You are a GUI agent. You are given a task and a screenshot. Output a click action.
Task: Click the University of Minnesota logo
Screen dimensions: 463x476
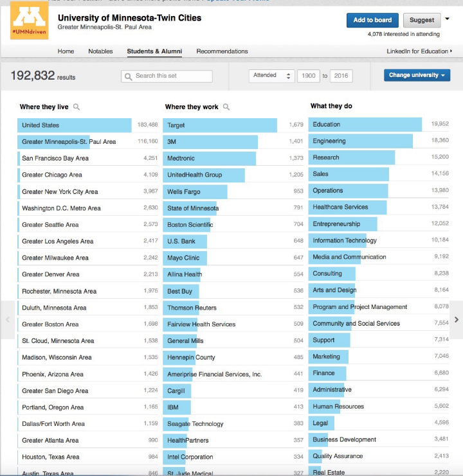pos(29,20)
